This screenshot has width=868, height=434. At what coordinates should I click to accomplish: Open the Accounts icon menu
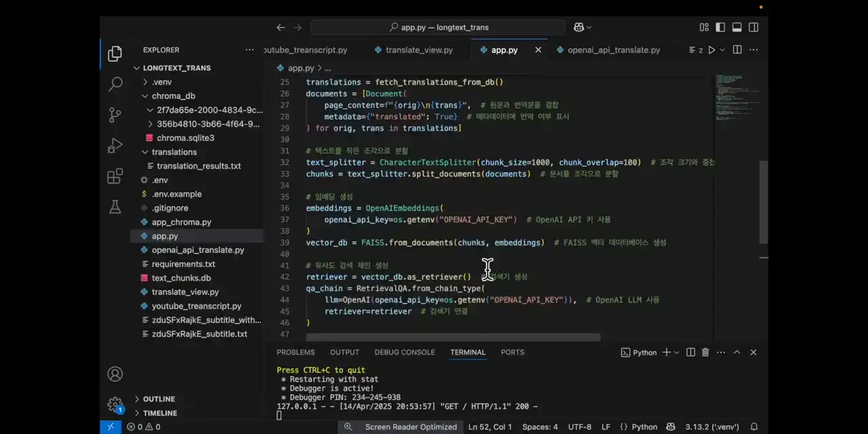115,374
